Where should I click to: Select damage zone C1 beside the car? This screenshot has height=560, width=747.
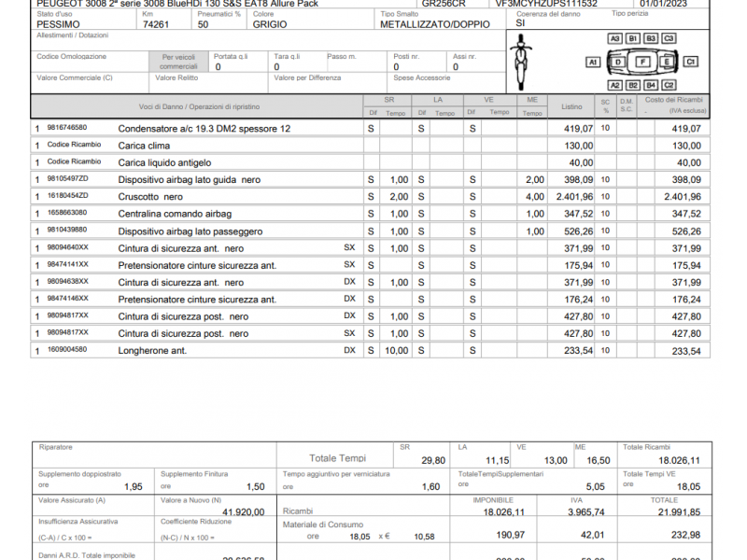691,62
